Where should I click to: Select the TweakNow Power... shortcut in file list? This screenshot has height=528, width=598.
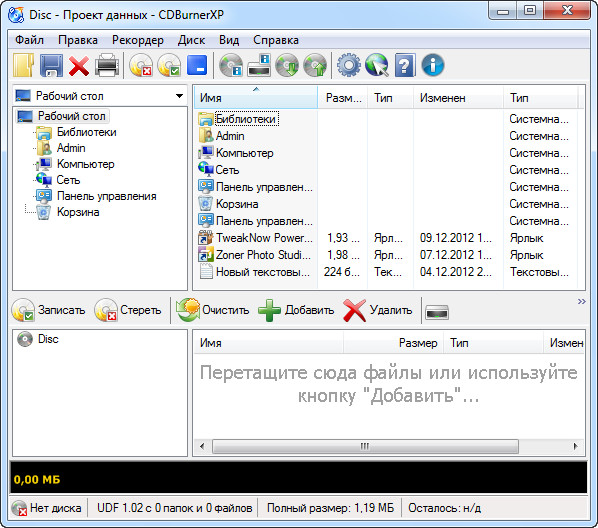coord(256,238)
